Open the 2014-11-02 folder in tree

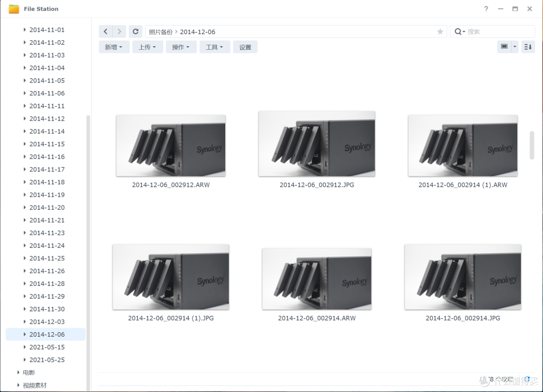click(47, 43)
